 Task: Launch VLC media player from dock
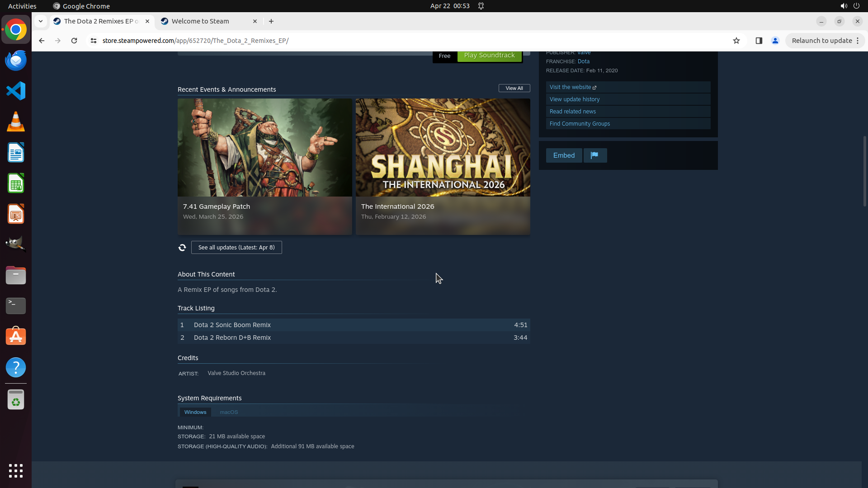pyautogui.click(x=16, y=122)
